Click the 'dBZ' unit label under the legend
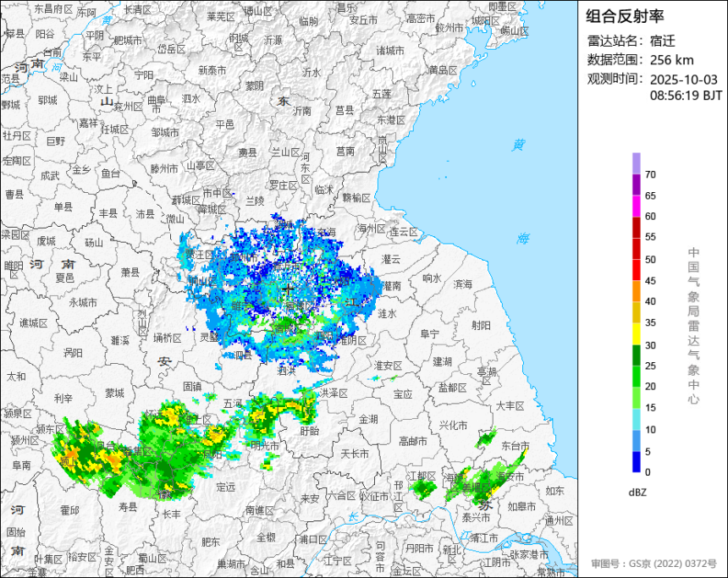The width and height of the screenshot is (728, 578). pos(637,493)
